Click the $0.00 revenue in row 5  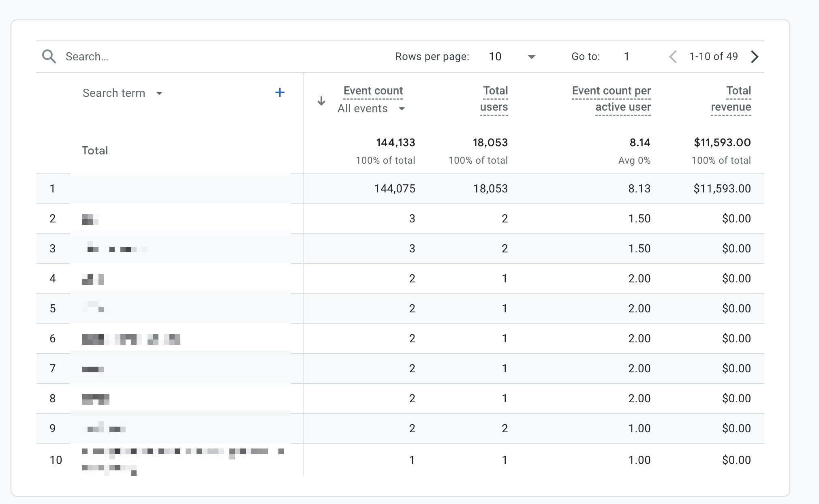tap(736, 309)
